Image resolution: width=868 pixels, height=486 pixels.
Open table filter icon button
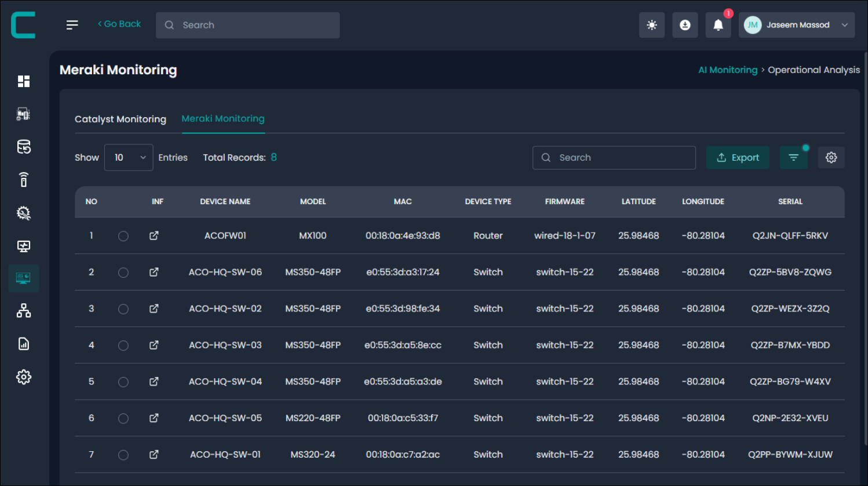794,157
